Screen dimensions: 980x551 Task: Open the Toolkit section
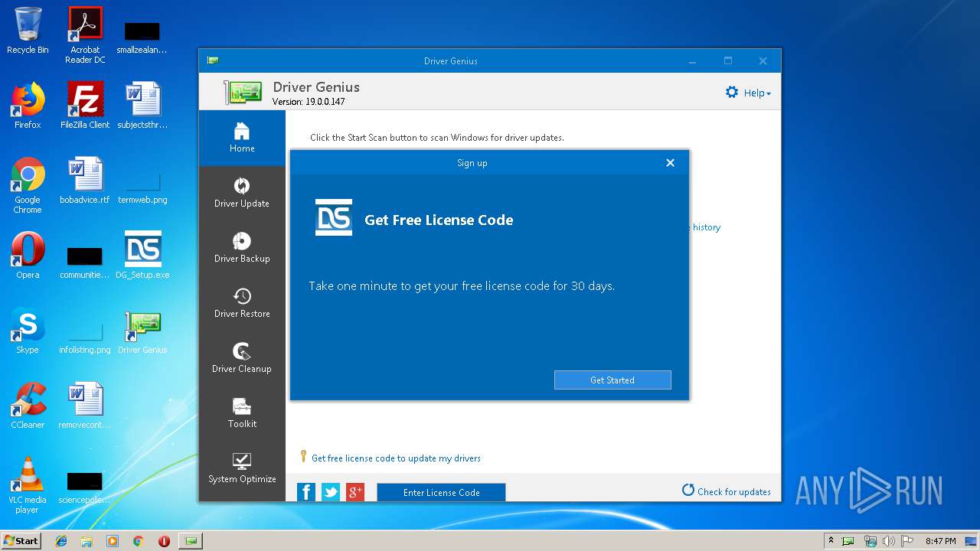(242, 413)
